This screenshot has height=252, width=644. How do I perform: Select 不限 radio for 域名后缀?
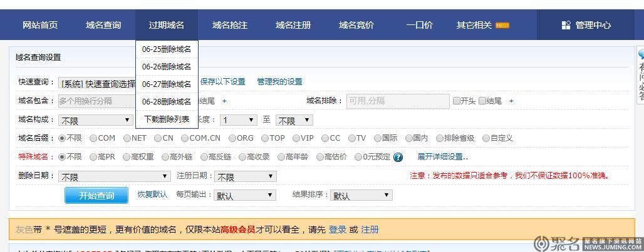(62, 138)
